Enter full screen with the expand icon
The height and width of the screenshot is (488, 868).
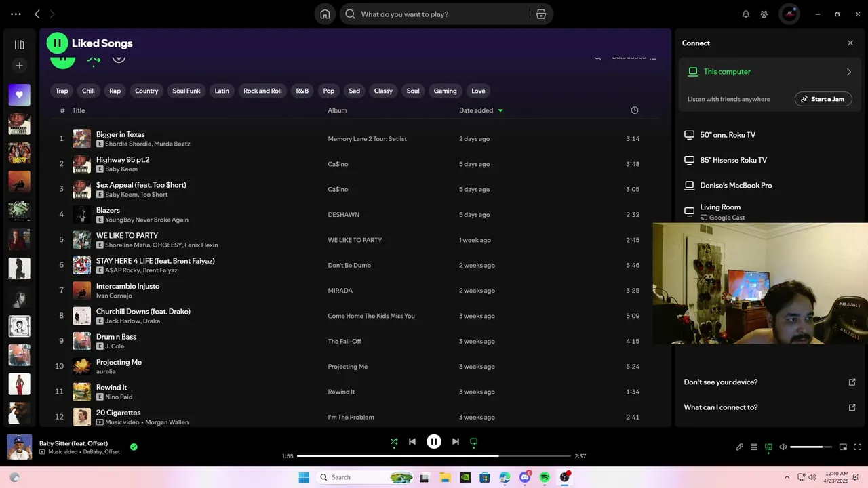858,447
